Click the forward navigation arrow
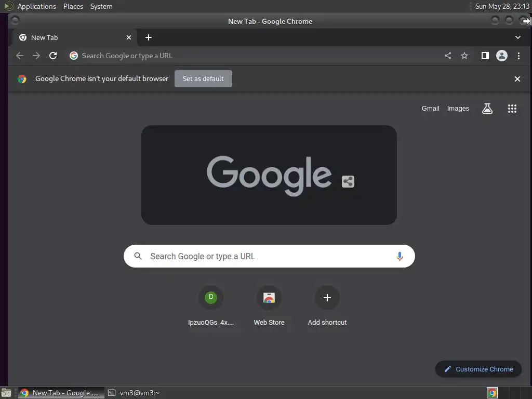532x399 pixels. (36, 56)
